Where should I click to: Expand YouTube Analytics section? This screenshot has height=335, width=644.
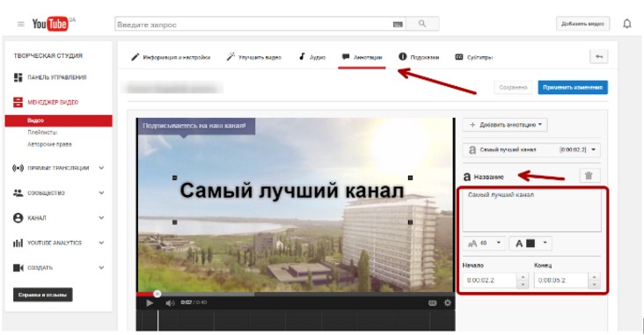coord(101,243)
